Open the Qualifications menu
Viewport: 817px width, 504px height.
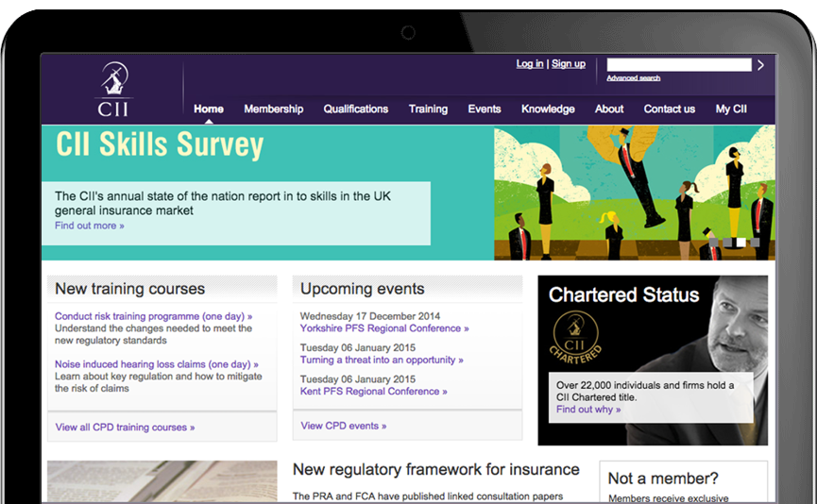355,109
